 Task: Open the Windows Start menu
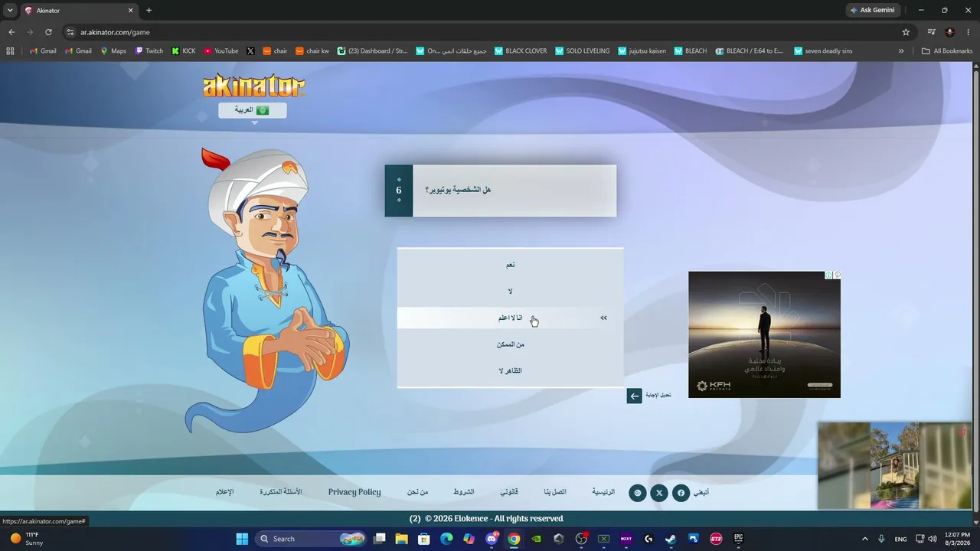[242, 539]
